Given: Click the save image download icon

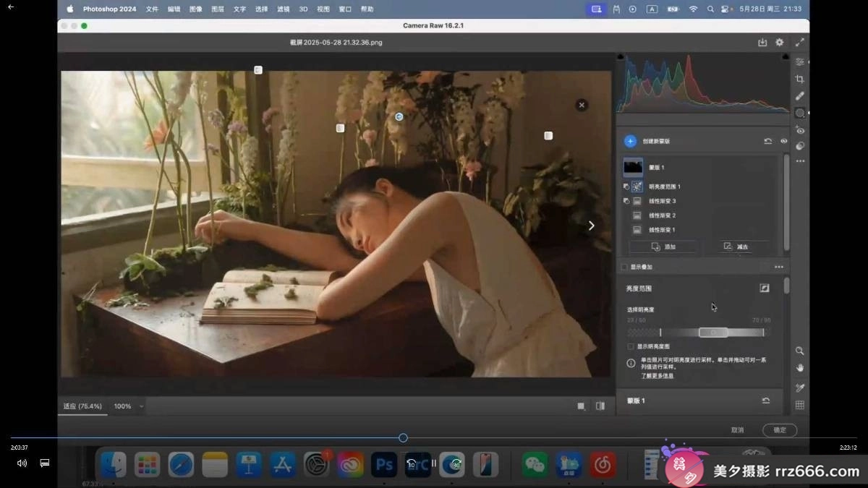Looking at the screenshot, I should pyautogui.click(x=762, y=43).
